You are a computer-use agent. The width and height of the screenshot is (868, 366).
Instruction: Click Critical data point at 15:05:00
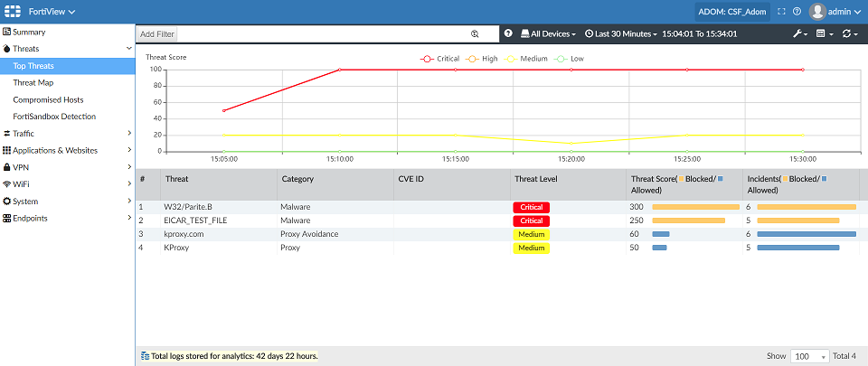click(223, 110)
